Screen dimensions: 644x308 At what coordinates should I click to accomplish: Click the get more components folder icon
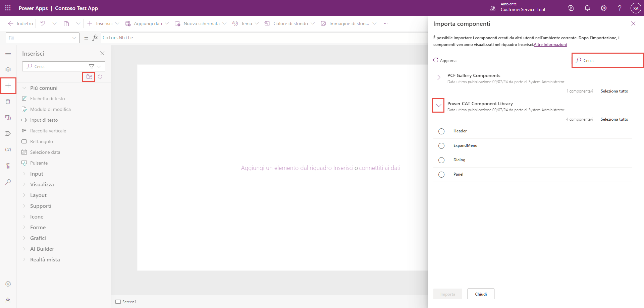(89, 77)
